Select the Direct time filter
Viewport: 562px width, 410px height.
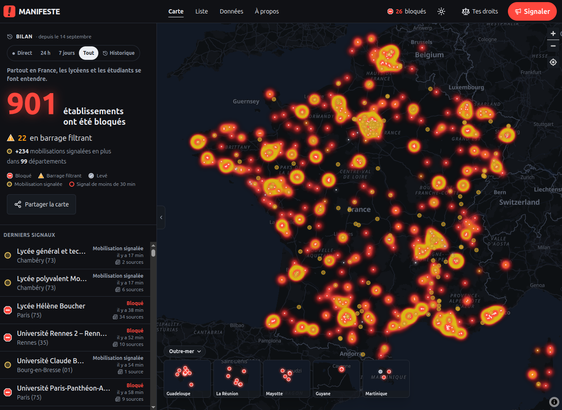22,53
